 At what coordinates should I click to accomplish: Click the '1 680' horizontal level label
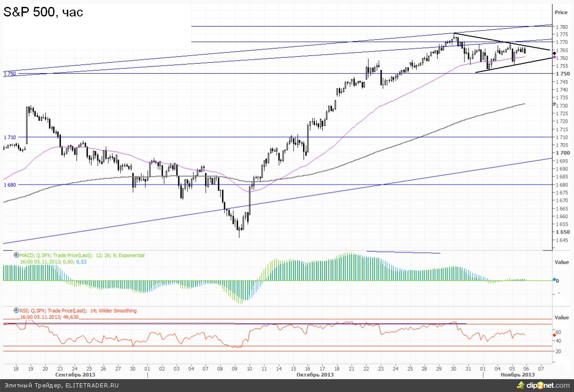pyautogui.click(x=10, y=185)
